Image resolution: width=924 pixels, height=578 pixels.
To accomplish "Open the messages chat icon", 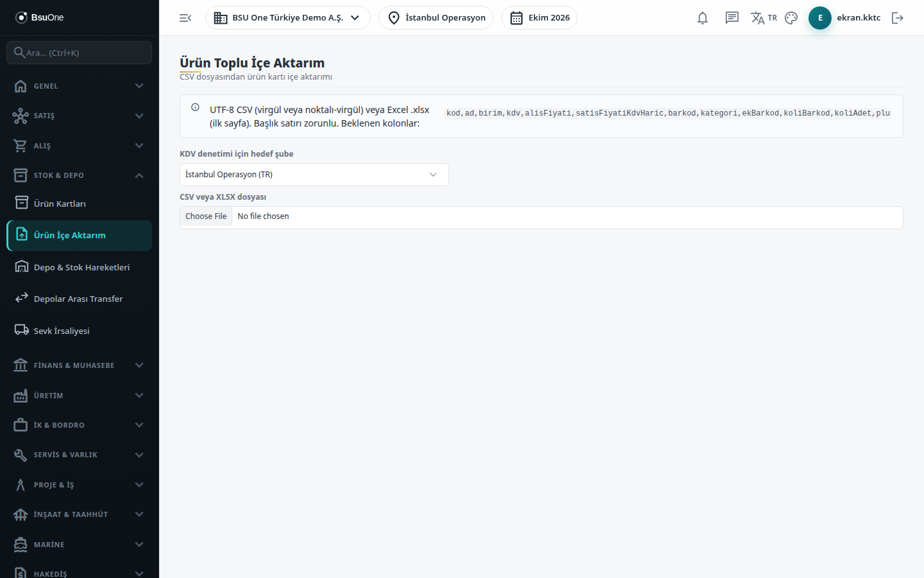I will pos(732,18).
